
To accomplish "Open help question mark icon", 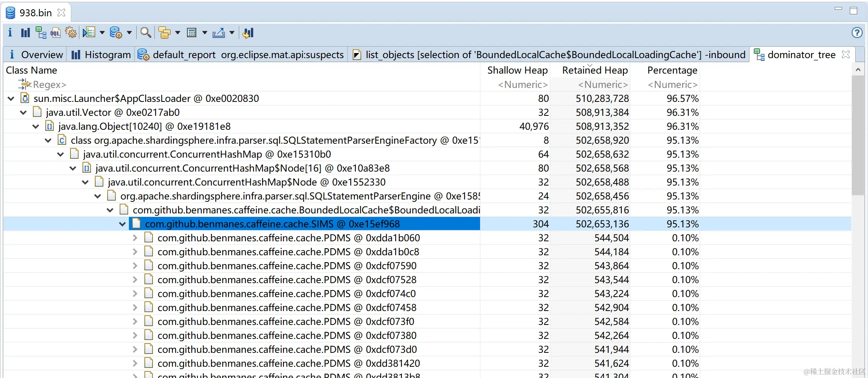I will [857, 33].
